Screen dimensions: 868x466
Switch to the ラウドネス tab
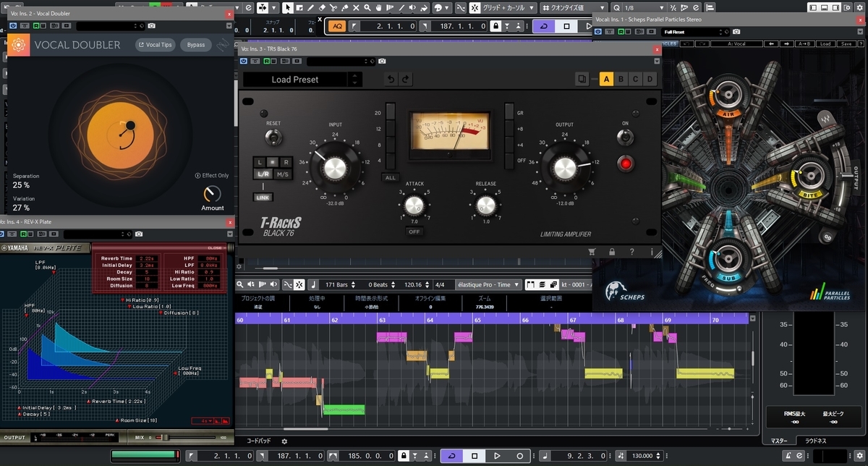point(816,441)
